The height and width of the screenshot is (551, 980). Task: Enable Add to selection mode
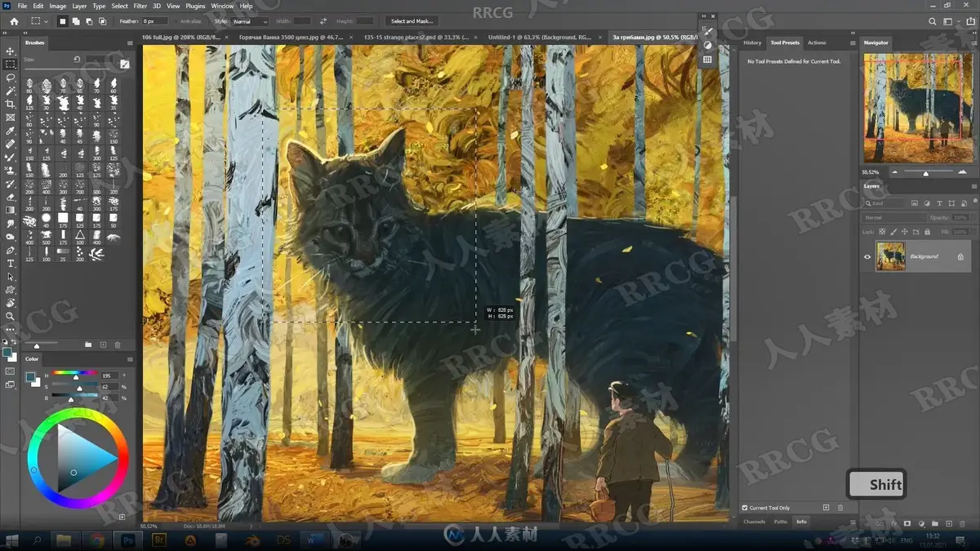(74, 21)
